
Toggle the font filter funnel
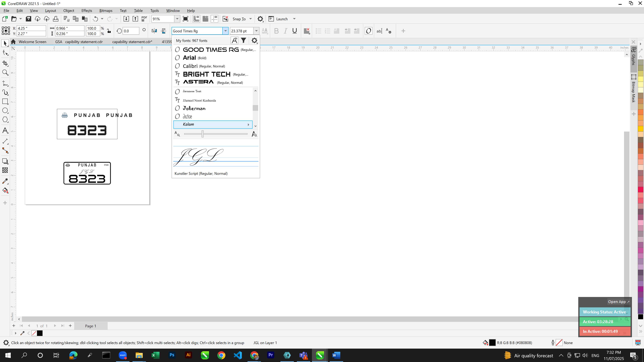244,40
